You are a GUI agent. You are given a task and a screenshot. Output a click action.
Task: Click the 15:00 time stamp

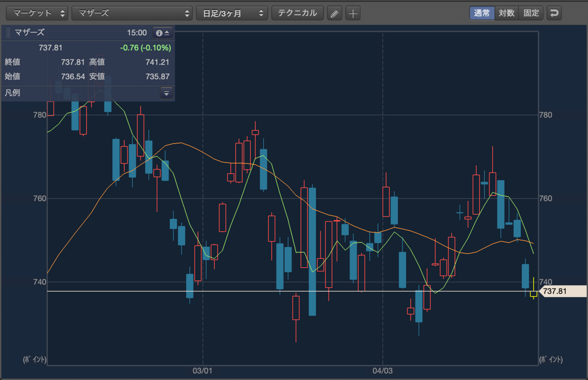(137, 33)
